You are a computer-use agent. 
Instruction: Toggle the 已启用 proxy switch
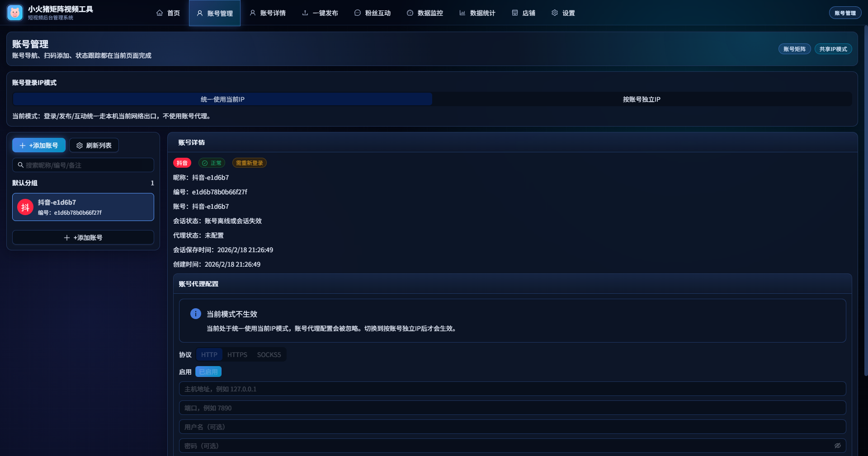[208, 372]
